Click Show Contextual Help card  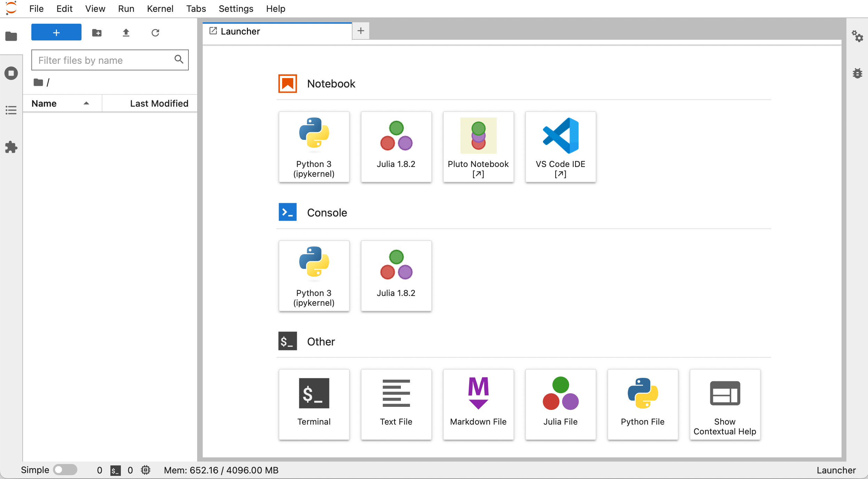click(x=725, y=404)
